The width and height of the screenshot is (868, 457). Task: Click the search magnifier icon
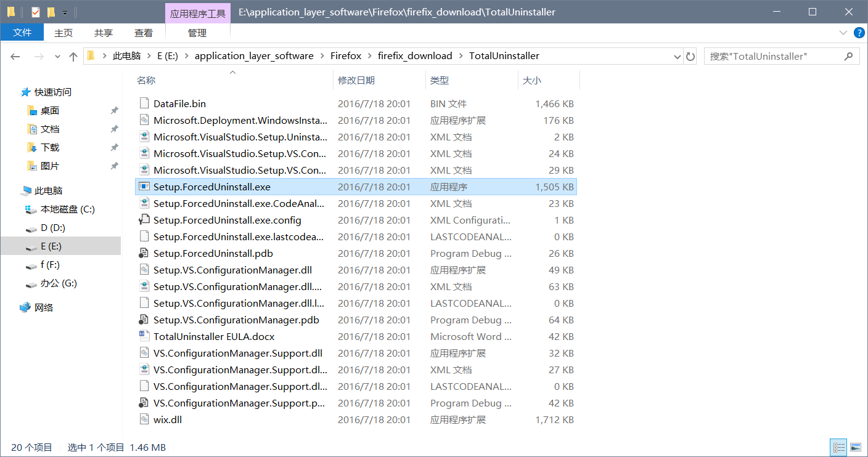(x=849, y=56)
